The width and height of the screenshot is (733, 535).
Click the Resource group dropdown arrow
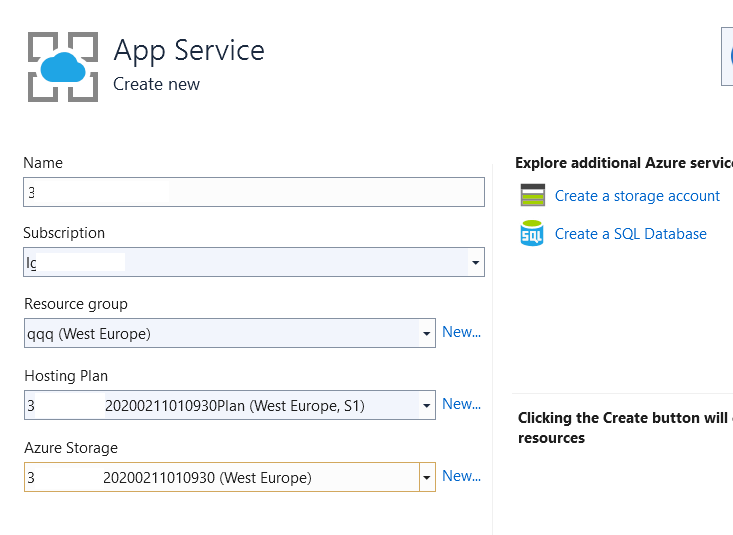(426, 333)
